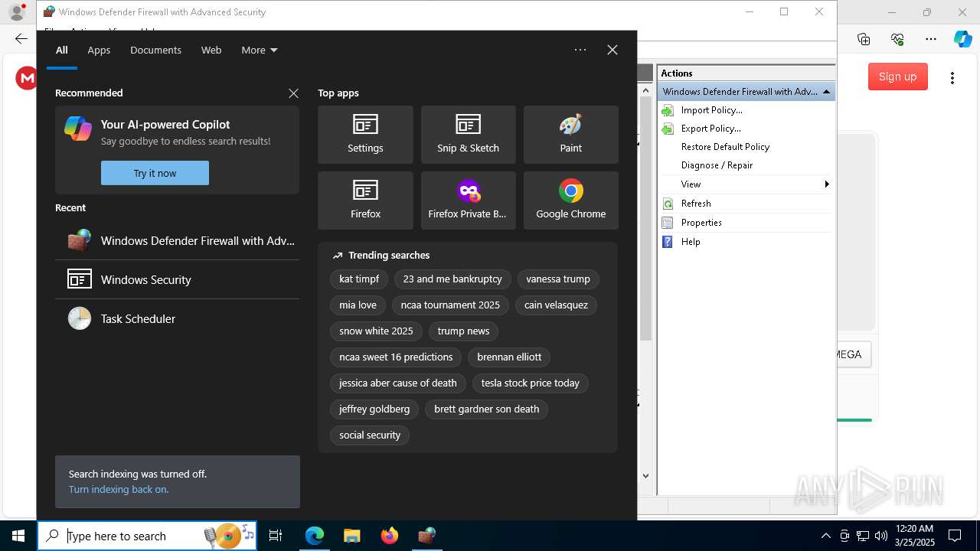
Task: Open Settings from Top apps
Action: [365, 135]
